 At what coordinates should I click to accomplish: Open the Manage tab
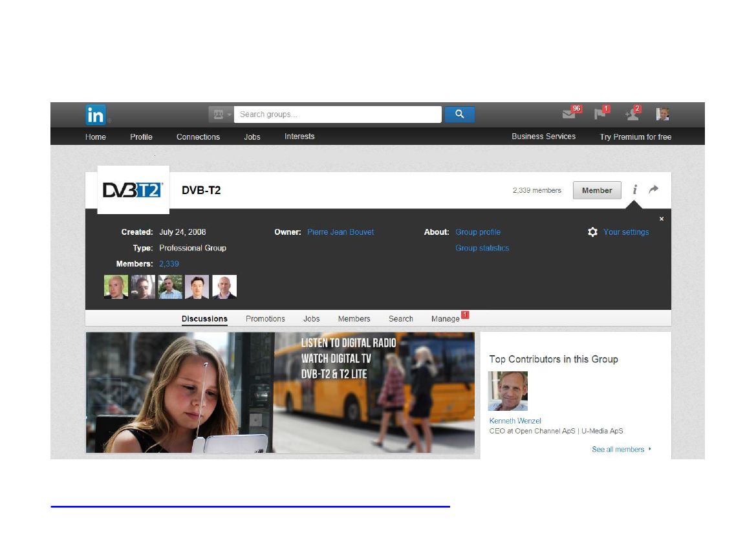[x=445, y=319]
